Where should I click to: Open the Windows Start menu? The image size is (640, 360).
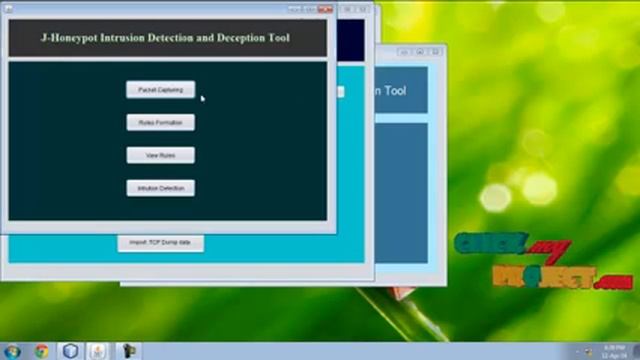(x=13, y=351)
